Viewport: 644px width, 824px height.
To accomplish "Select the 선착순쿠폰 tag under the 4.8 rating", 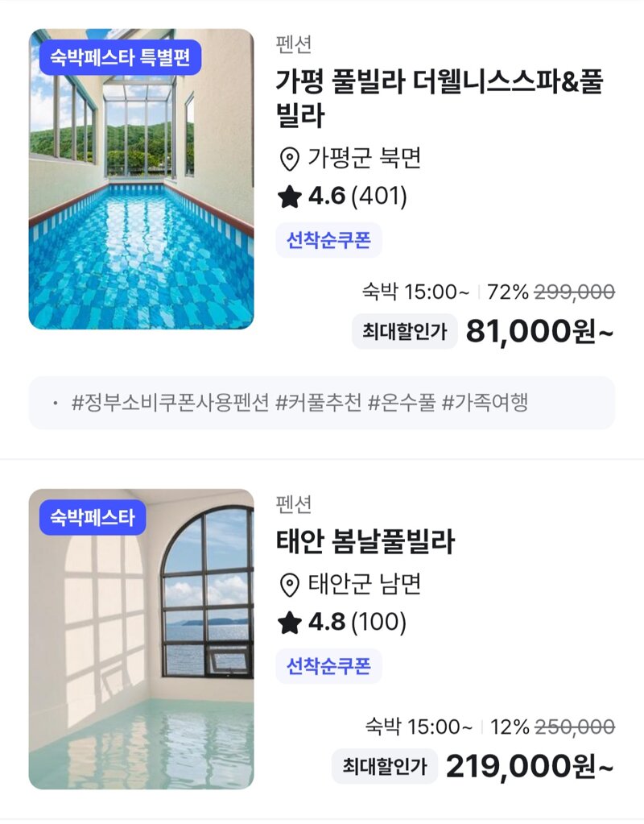I will pyautogui.click(x=328, y=666).
